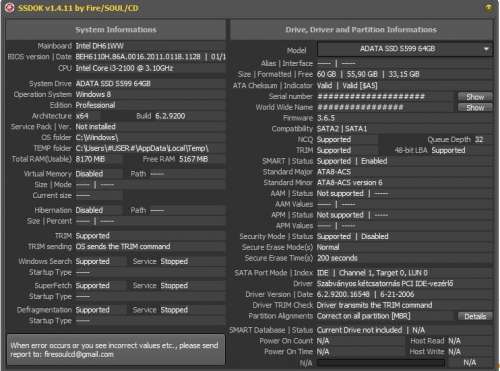Screen dimensions: 500x371
Task: Select the APM value Not supported
Action: pyautogui.click(x=340, y=215)
